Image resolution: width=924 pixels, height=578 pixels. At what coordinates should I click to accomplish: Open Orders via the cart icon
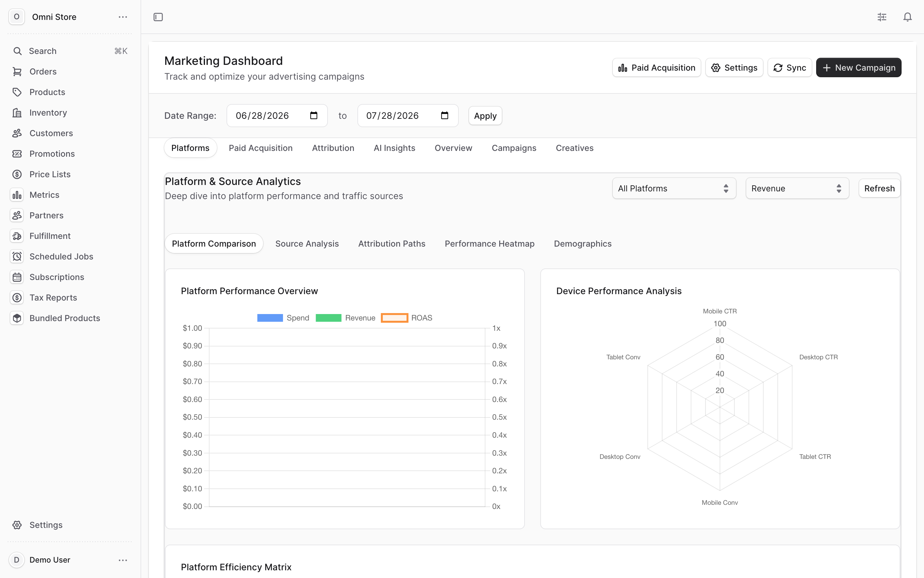[17, 72]
